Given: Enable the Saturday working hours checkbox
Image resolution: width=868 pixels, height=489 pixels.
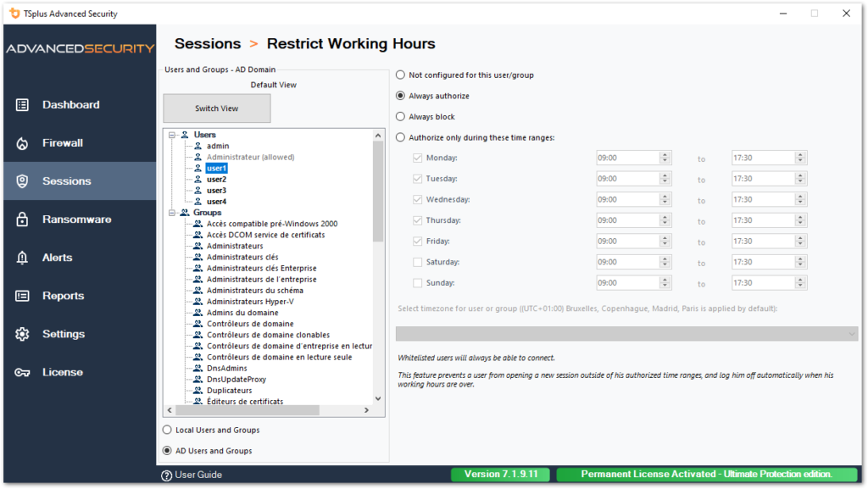Looking at the screenshot, I should tap(417, 261).
